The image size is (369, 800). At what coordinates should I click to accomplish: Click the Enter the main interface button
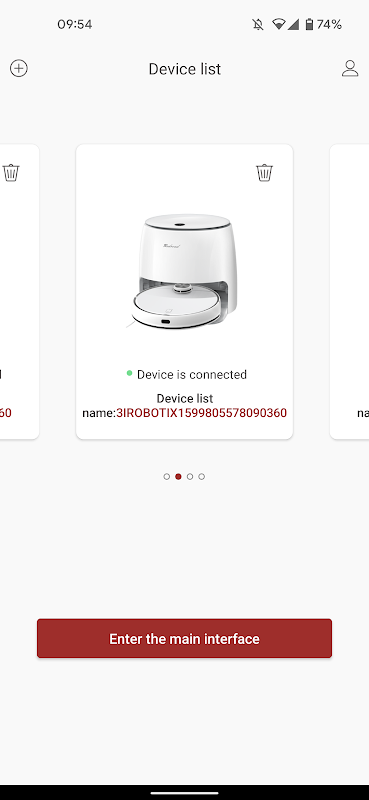184,638
